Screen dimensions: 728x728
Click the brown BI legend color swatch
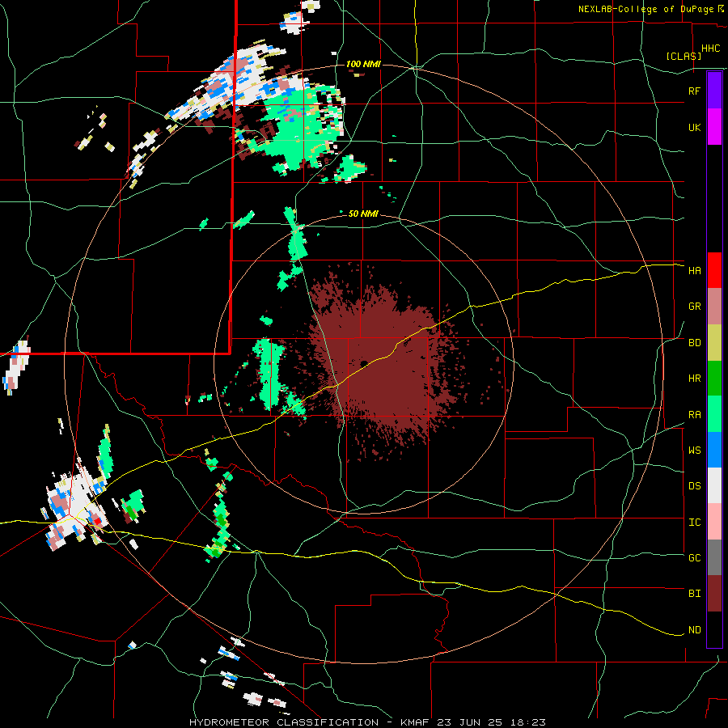tap(714, 594)
